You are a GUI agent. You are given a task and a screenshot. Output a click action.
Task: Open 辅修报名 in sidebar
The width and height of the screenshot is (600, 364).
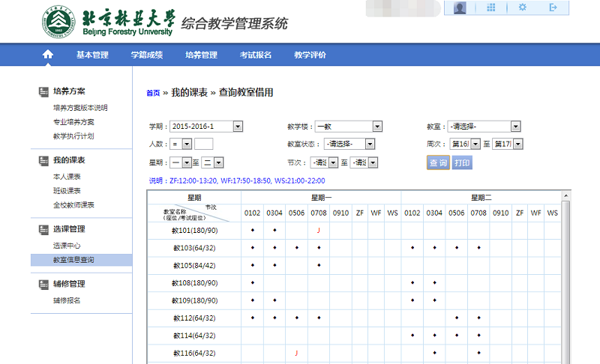click(67, 300)
